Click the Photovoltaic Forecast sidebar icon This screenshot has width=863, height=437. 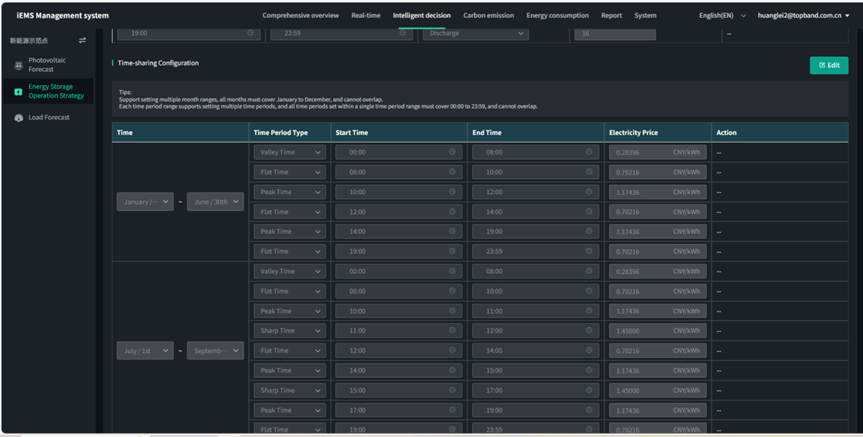18,65
